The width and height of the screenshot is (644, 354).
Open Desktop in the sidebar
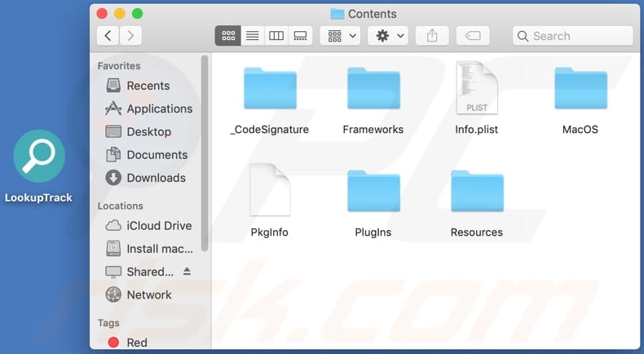(139, 131)
